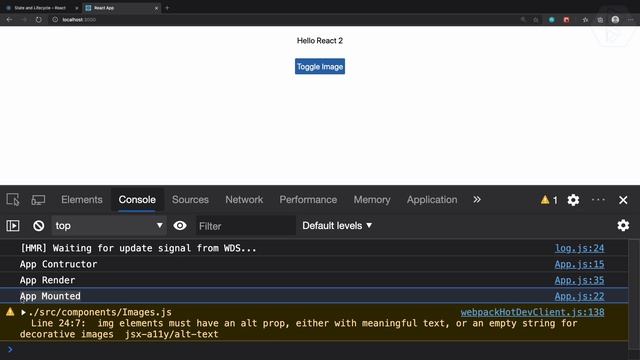The height and width of the screenshot is (360, 640).
Task: Add page to favorites star
Action: coord(536,20)
